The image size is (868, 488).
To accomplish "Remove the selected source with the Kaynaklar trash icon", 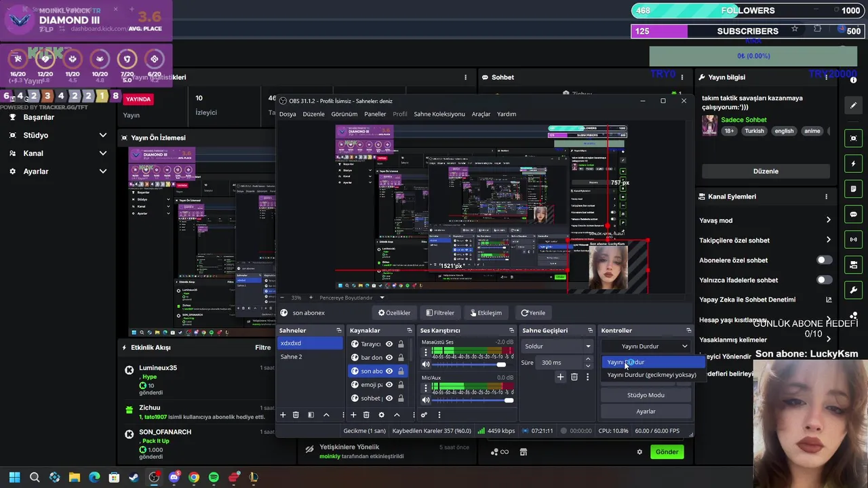I will [x=366, y=415].
